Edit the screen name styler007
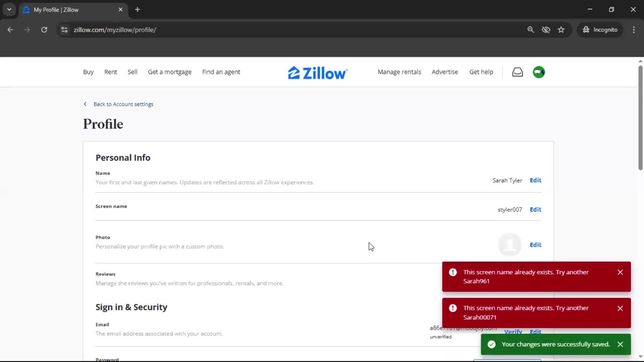644x362 pixels. point(535,209)
